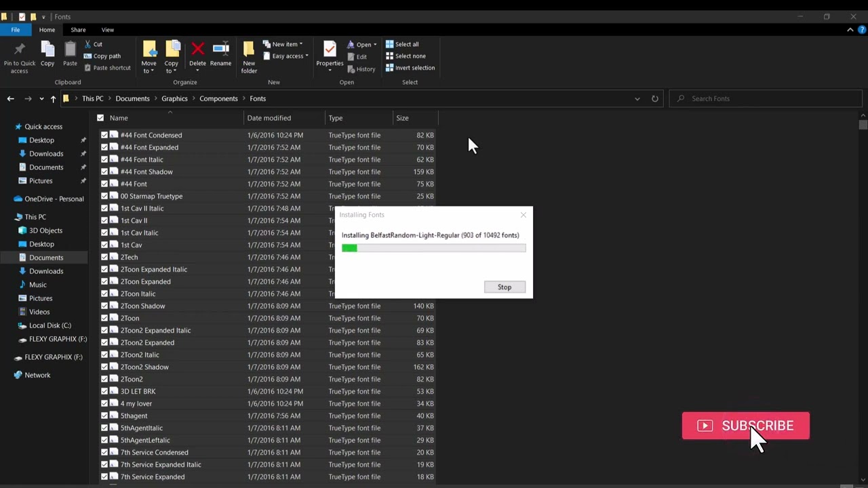868x488 pixels.
Task: Uncheck #44 Font Shadow checkbox
Action: [104, 171]
